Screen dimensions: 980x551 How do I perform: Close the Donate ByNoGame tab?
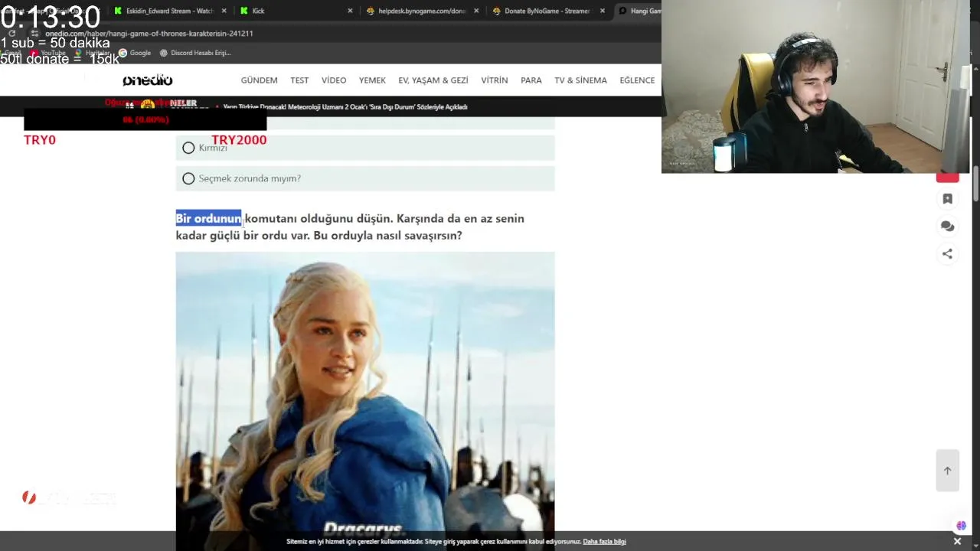(x=603, y=11)
